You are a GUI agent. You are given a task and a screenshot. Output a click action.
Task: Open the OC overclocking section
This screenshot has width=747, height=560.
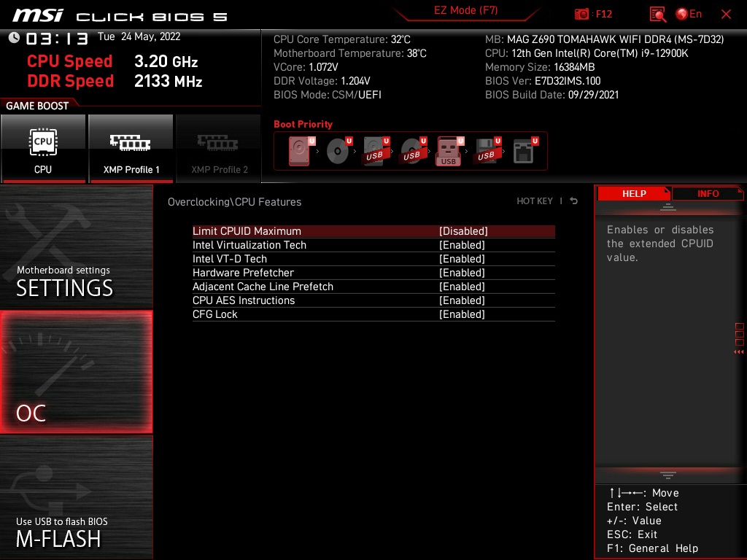[x=76, y=372]
